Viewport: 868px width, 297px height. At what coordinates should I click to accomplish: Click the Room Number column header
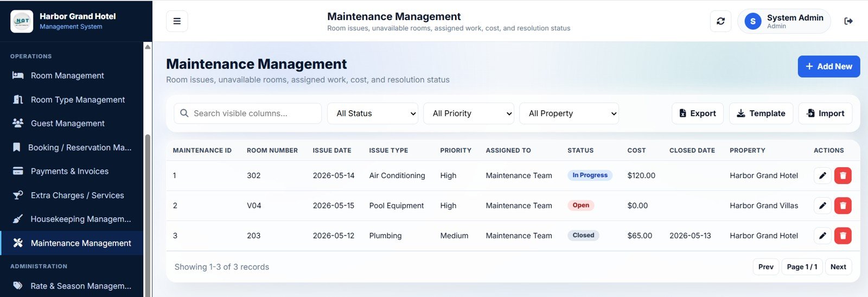pos(272,150)
